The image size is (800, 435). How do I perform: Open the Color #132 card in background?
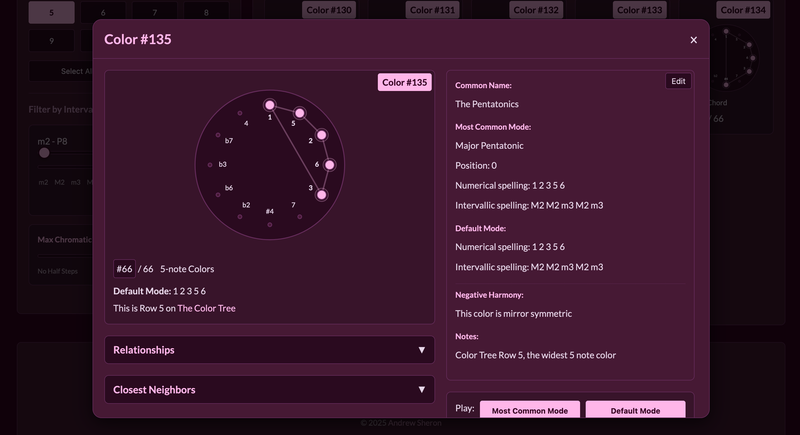[x=536, y=10]
